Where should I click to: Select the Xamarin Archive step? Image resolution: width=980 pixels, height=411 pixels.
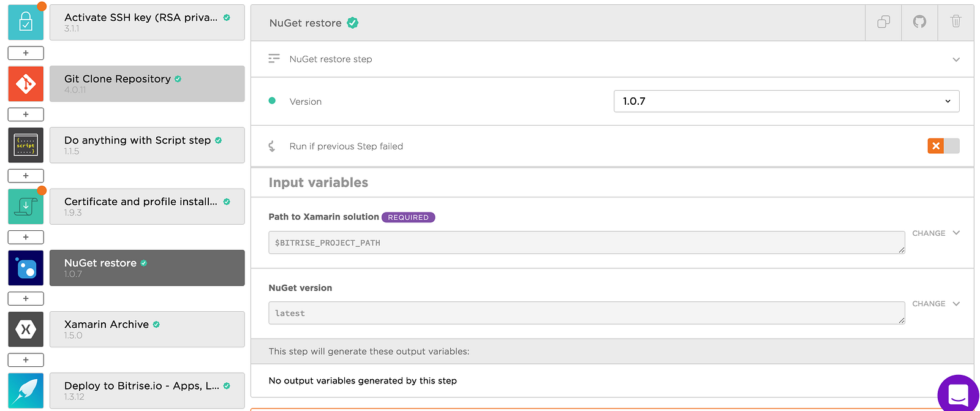147,329
